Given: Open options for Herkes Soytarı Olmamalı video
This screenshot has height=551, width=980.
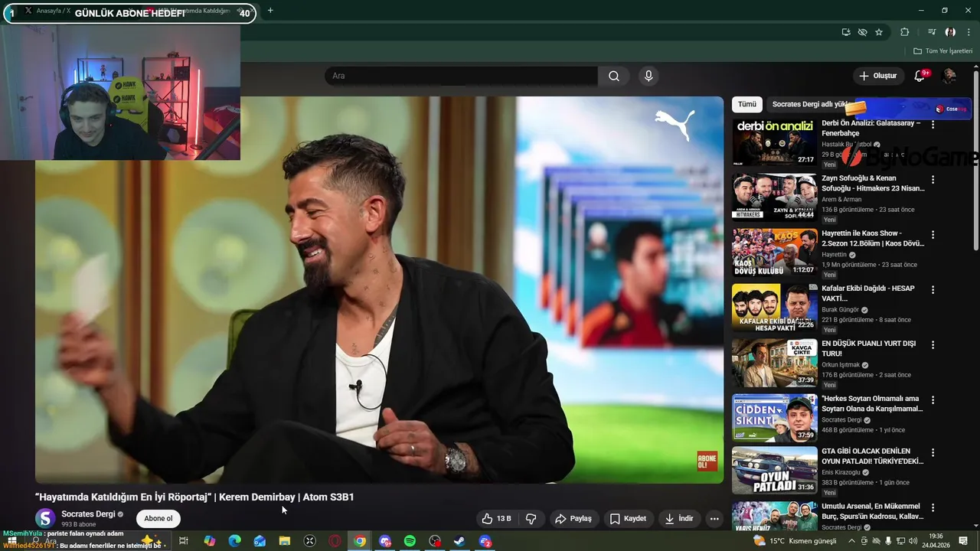Looking at the screenshot, I should tap(933, 400).
